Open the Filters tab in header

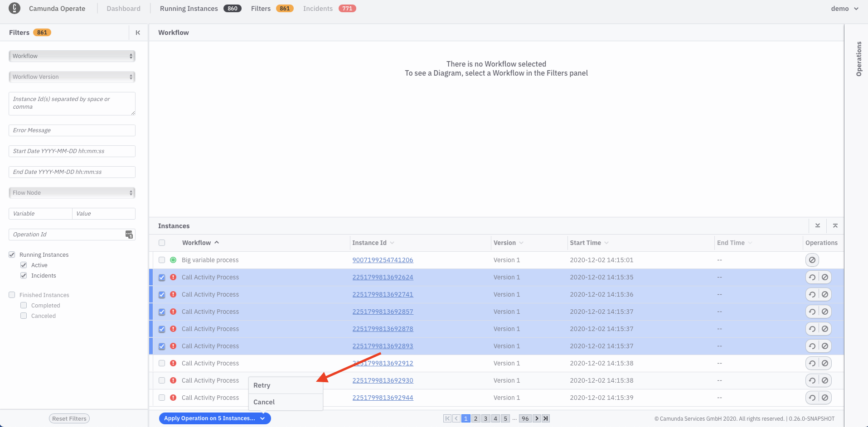tap(272, 9)
